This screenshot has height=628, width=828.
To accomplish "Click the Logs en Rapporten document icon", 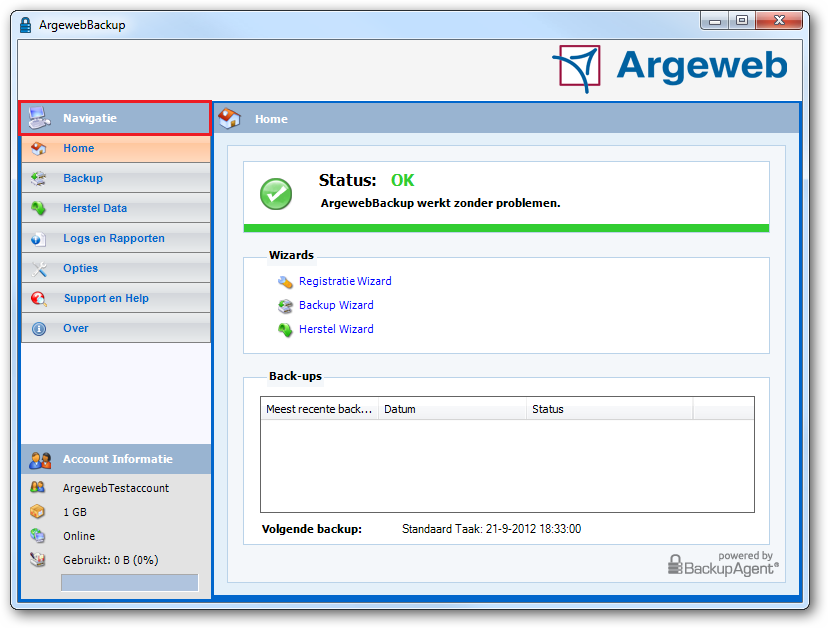I will point(39,239).
